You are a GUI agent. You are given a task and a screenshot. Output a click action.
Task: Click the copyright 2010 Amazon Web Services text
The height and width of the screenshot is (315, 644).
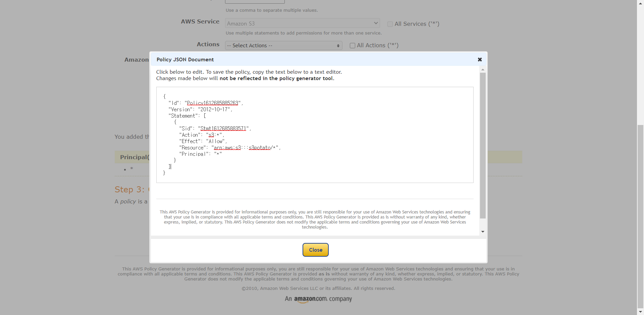pyautogui.click(x=318, y=288)
